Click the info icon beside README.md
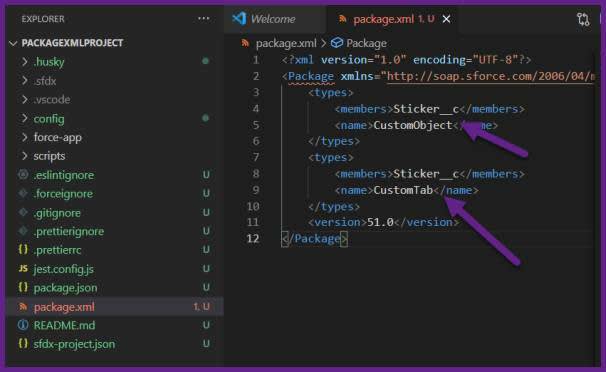 point(23,325)
